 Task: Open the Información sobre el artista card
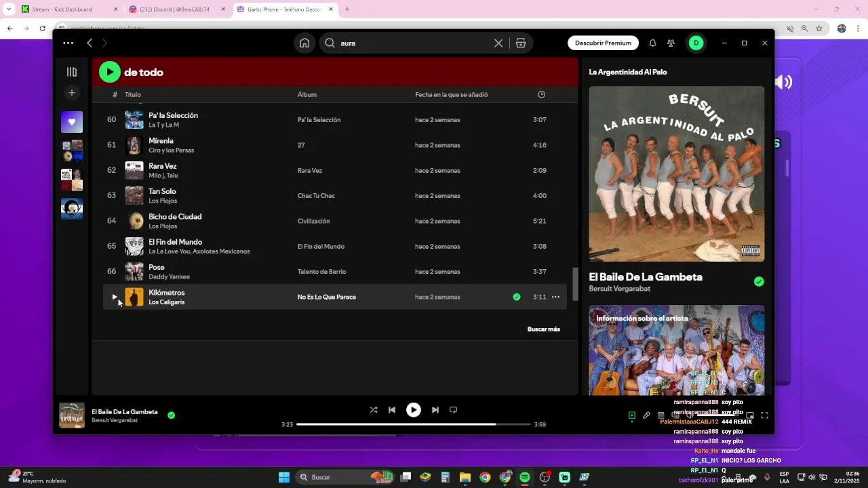[x=676, y=350]
